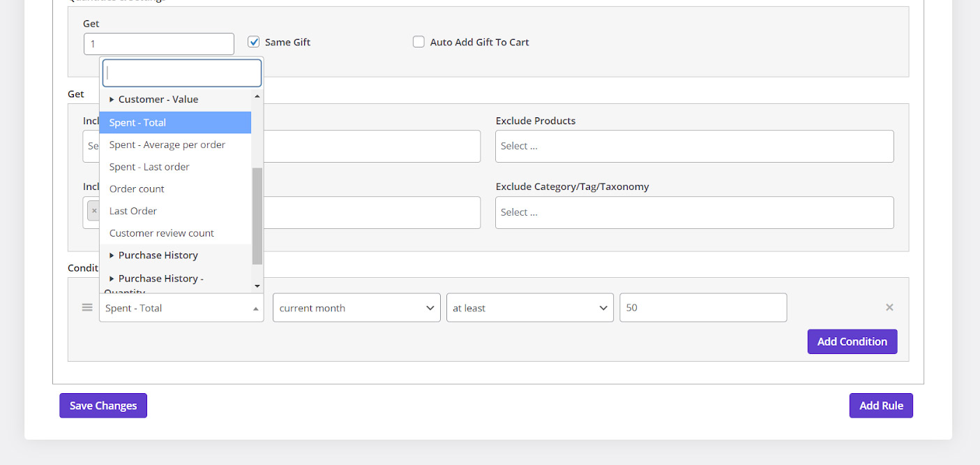Open the current month period dropdown

coord(356,308)
